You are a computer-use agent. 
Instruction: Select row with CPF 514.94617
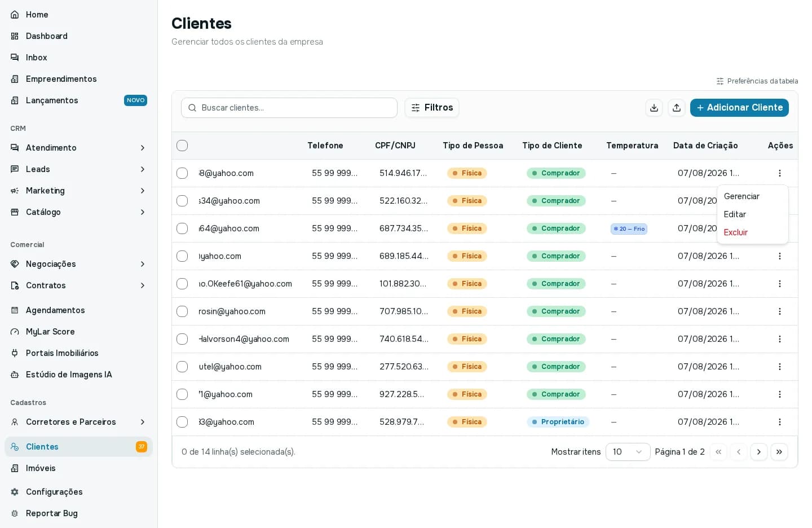point(182,173)
